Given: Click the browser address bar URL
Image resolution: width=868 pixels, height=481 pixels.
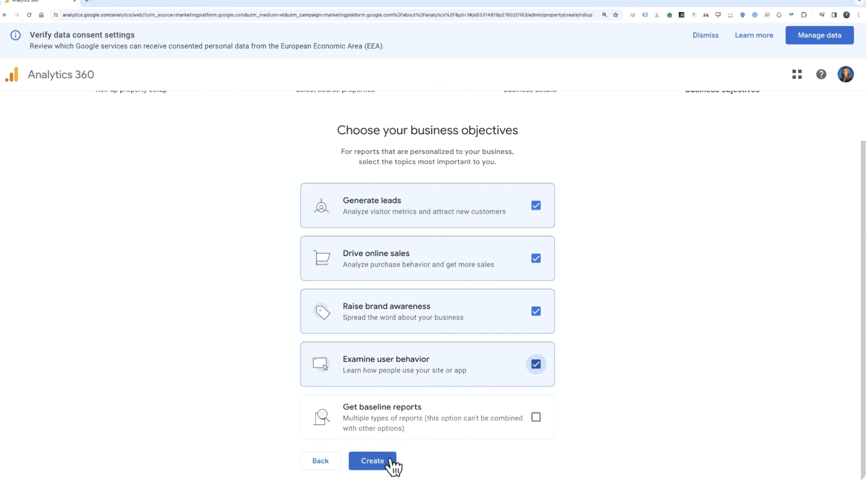Looking at the screenshot, I should pos(328,15).
